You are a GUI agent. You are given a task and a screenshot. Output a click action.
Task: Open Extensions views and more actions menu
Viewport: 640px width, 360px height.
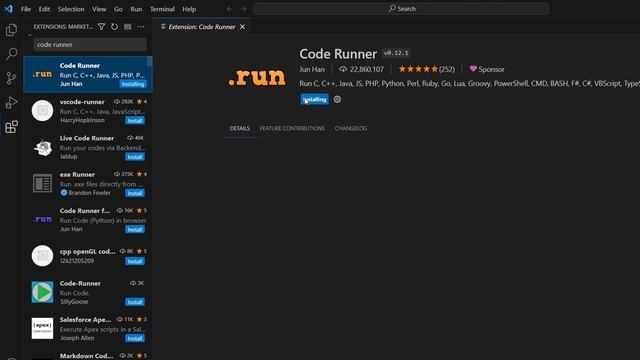coord(141,27)
